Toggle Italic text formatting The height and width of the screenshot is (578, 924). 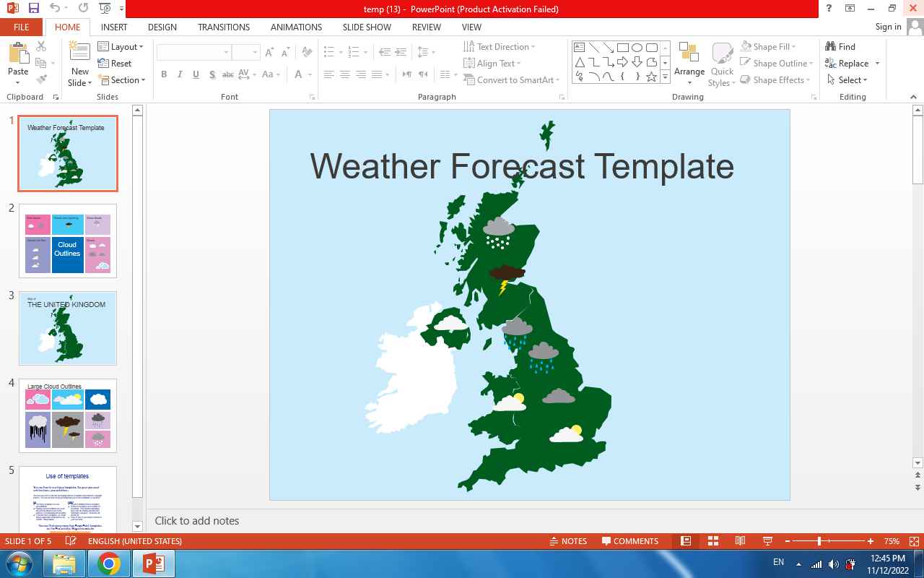click(180, 74)
